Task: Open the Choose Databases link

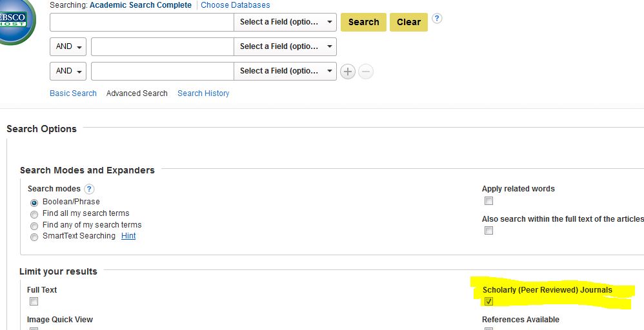Action: click(x=236, y=5)
